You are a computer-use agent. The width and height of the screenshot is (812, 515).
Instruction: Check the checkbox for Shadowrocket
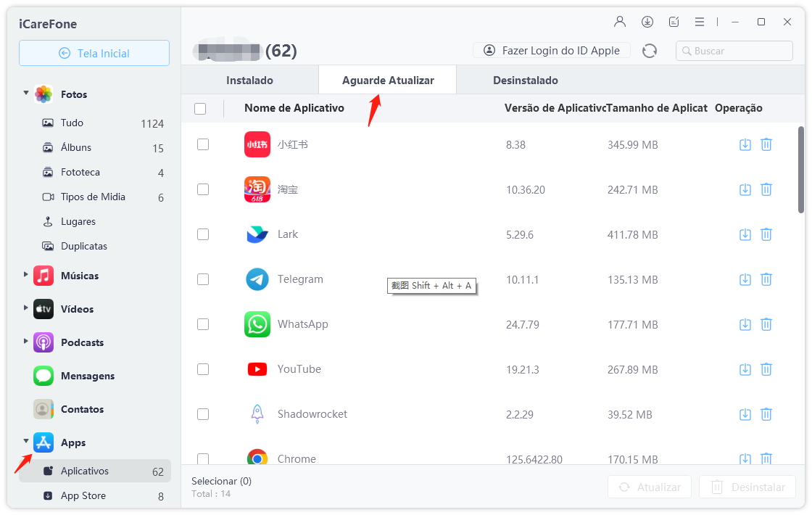tap(203, 414)
